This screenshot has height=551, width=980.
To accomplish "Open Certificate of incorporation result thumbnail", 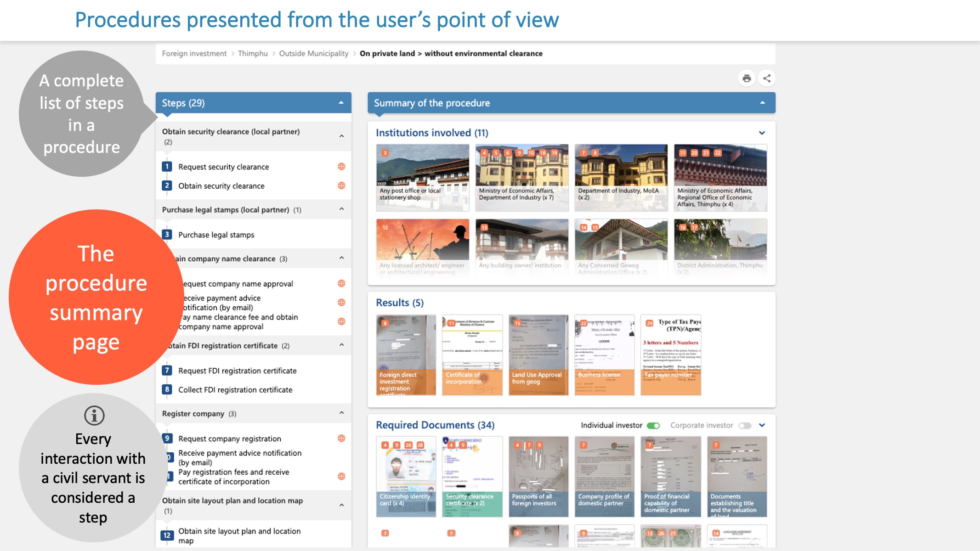I will pyautogui.click(x=472, y=355).
